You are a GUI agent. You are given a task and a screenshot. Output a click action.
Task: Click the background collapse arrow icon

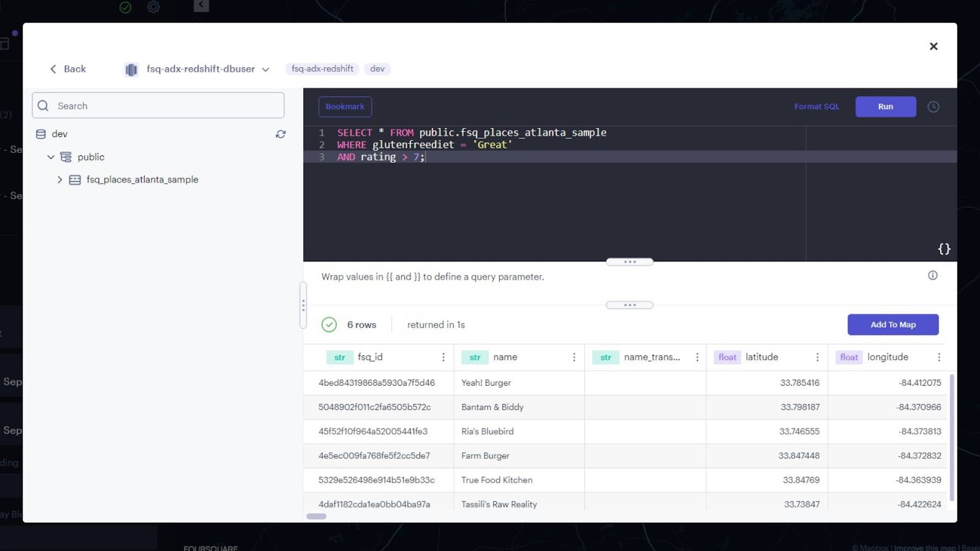[202, 6]
